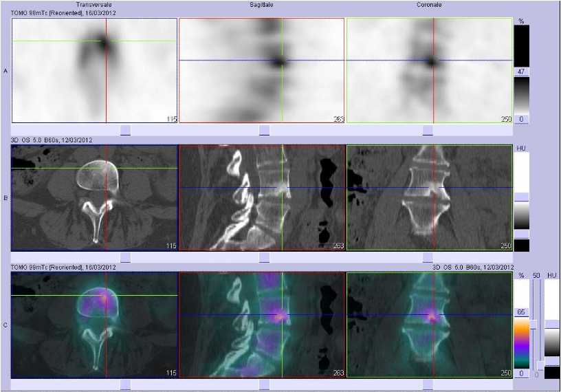Select the coronal fused view in row C
561x392 pixels.
[x=429, y=325]
